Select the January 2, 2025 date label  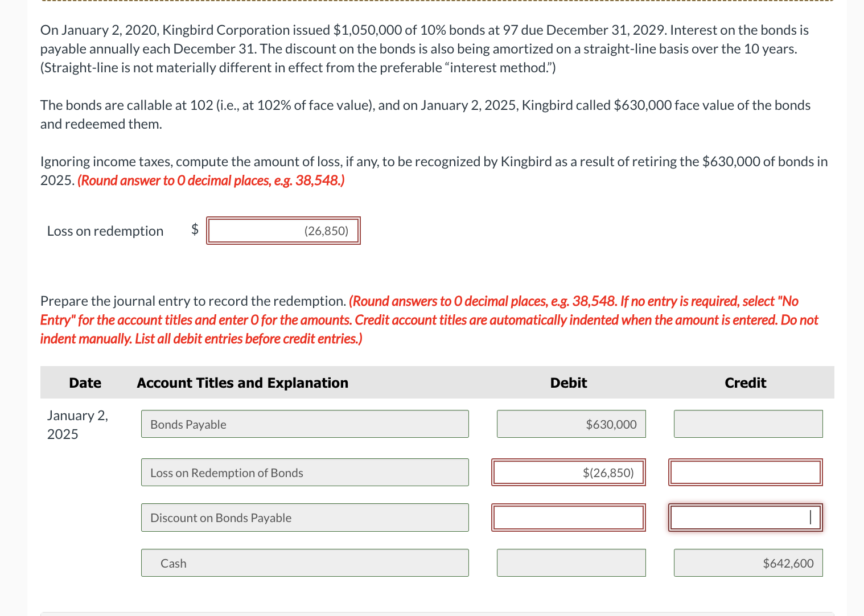77,425
